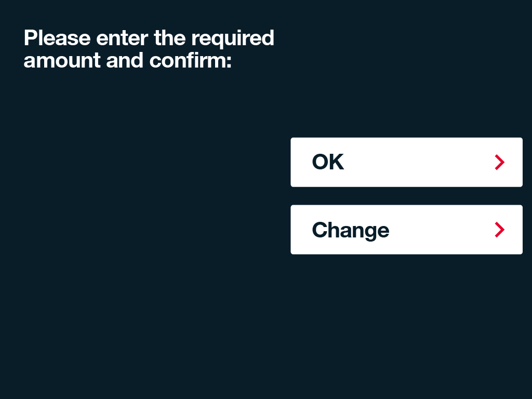532x399 pixels.
Task: Click the red chevron on the OK button
Action: 499,162
